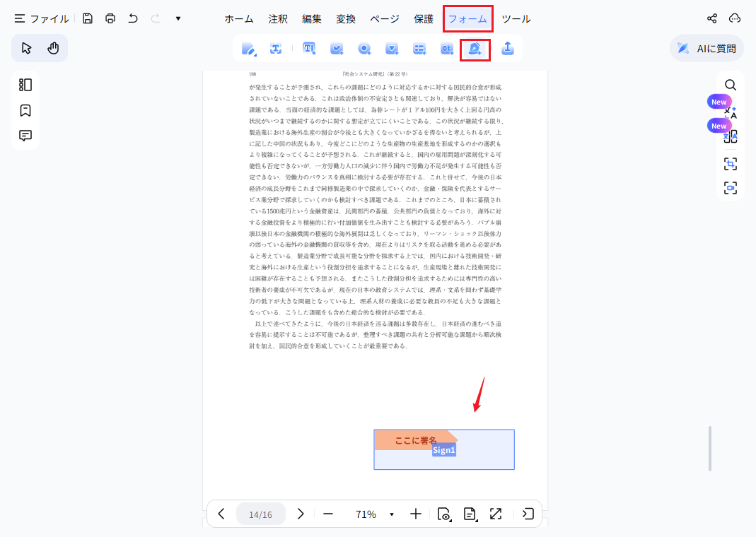The image size is (756, 537).
Task: Enter full screen mode
Action: 496,514
